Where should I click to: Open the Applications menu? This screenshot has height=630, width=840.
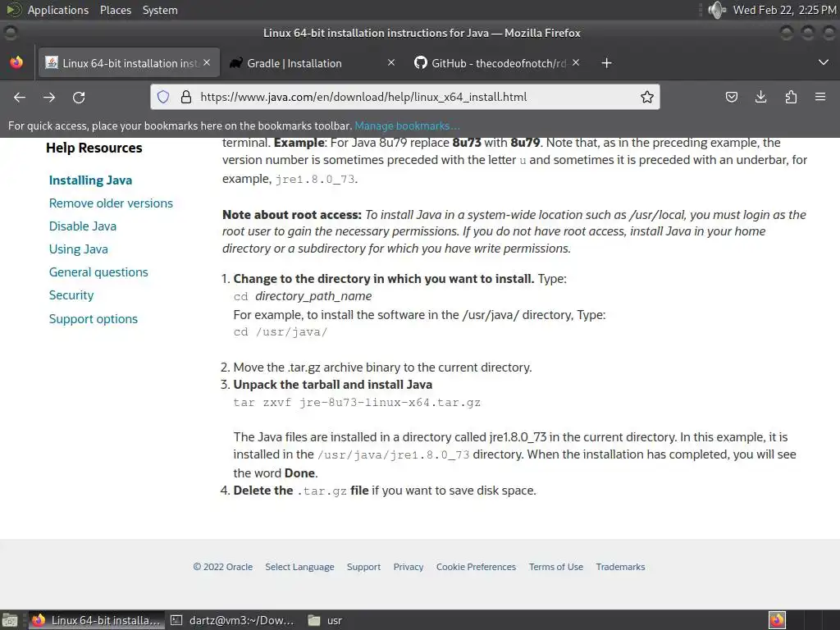(58, 10)
